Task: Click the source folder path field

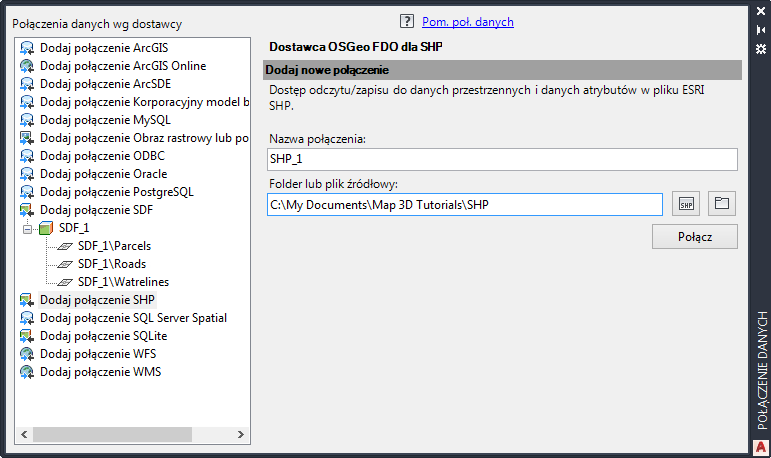Action: click(465, 204)
